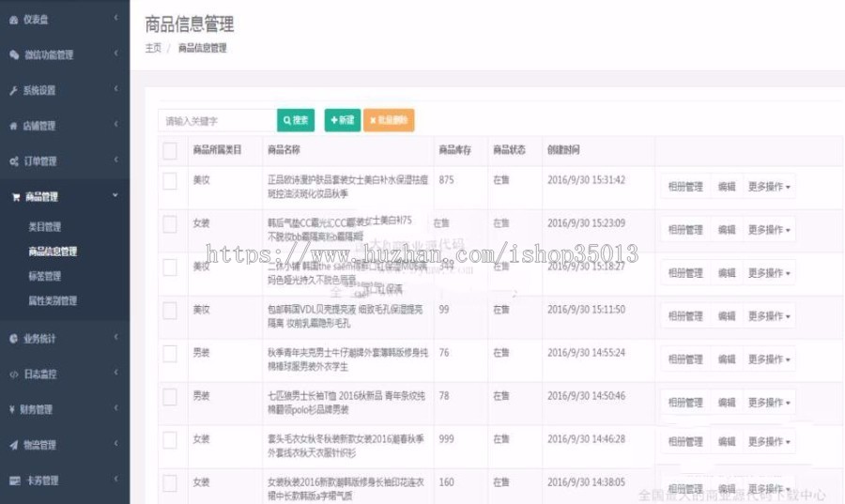
Task: Click the yen icon beside 财务管理
Action: coord(12,410)
